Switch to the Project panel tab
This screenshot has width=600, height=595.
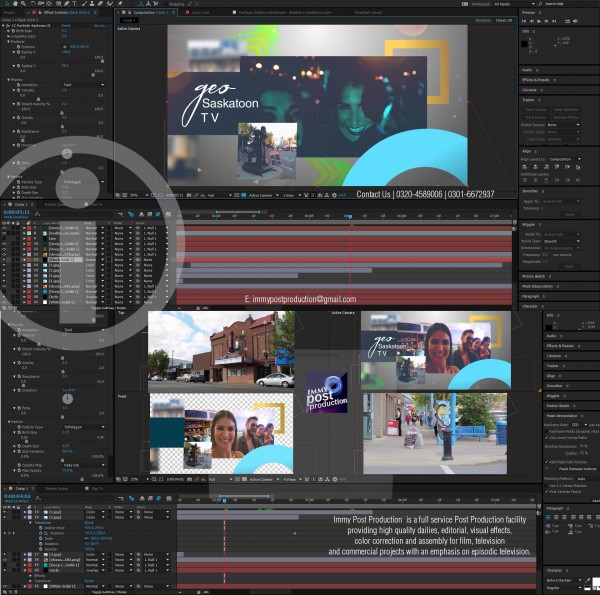pos(10,12)
